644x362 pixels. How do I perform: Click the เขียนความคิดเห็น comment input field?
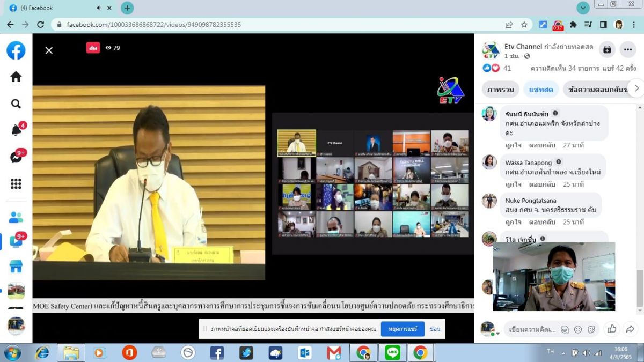pyautogui.click(x=531, y=329)
